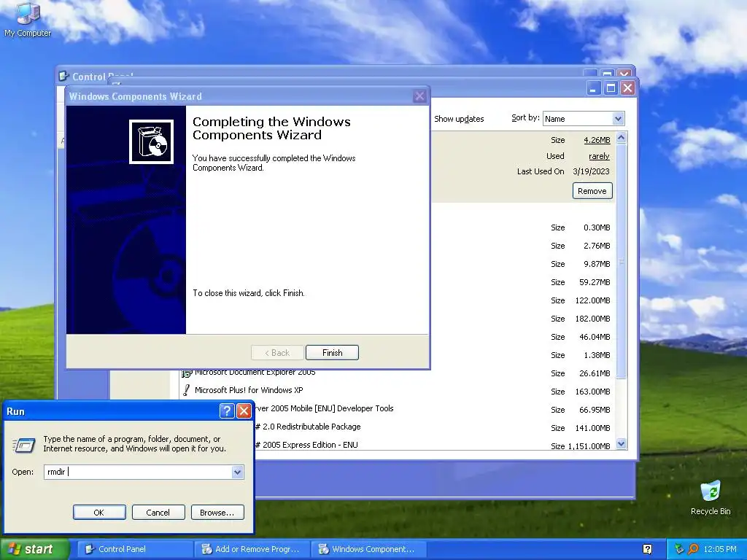Screen dimensions: 747x560
Task: Toggle the Show updates checkbox label
Action: coord(459,119)
